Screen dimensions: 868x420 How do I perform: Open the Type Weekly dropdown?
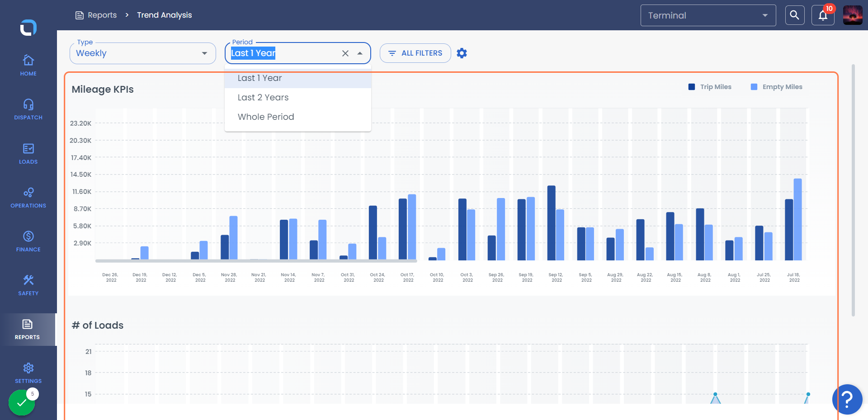coord(143,53)
